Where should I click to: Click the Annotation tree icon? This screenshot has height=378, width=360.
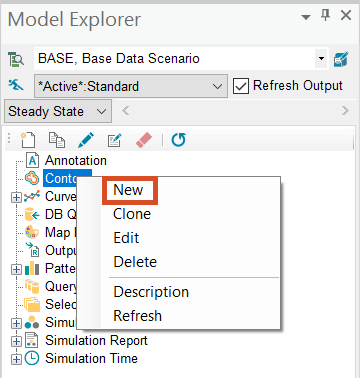[32, 161]
